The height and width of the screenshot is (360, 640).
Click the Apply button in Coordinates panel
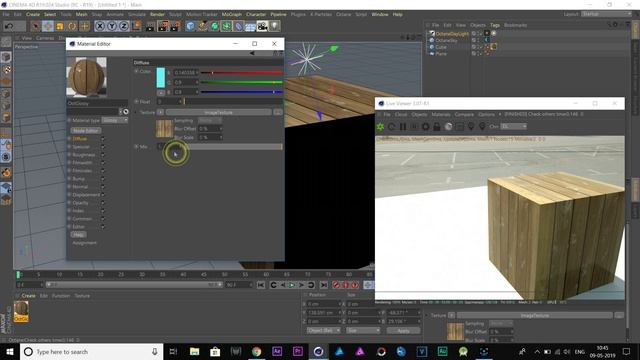[x=403, y=331]
